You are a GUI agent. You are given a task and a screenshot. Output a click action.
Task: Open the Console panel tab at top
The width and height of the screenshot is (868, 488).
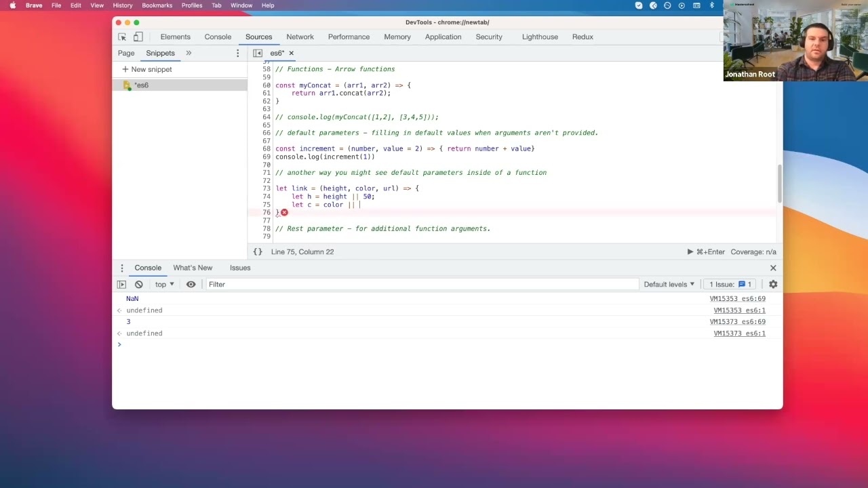point(218,37)
